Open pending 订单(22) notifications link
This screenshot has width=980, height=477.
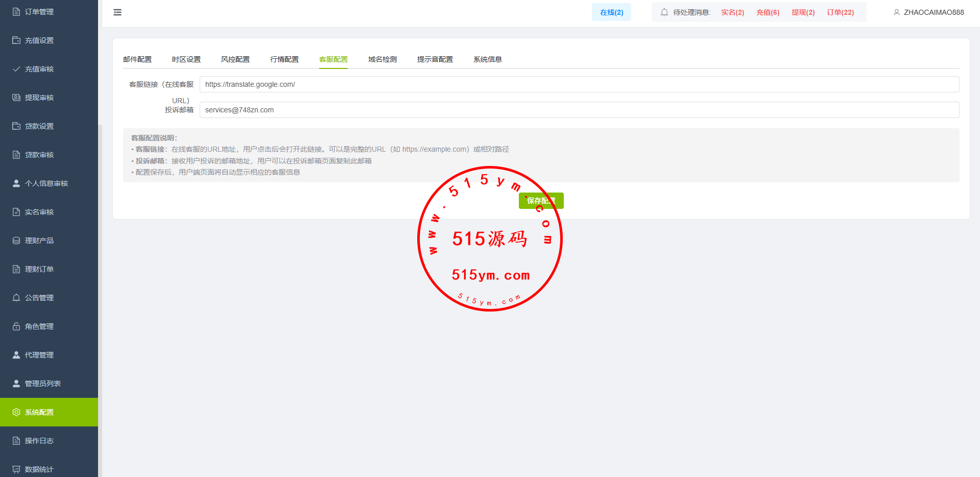pyautogui.click(x=840, y=12)
